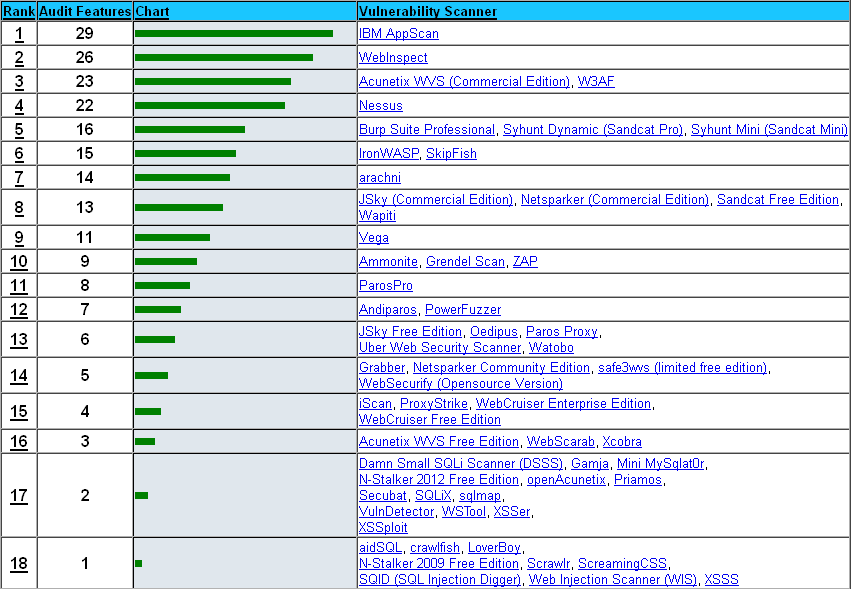Click JSky (Commercial Edition) link
The image size is (851, 589).
pos(436,200)
